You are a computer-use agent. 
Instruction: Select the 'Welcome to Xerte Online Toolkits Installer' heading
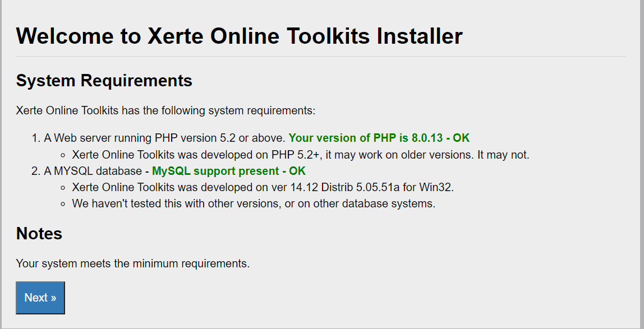coord(240,36)
